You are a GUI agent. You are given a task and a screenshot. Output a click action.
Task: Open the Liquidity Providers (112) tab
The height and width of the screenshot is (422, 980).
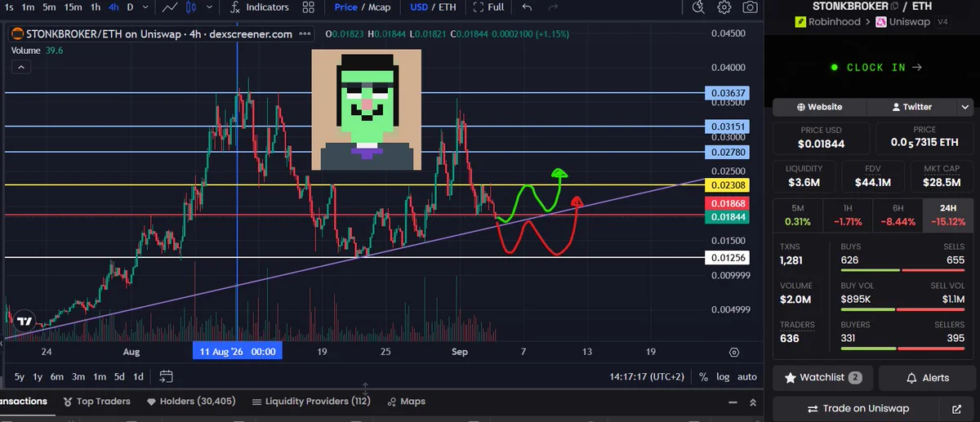tap(311, 402)
